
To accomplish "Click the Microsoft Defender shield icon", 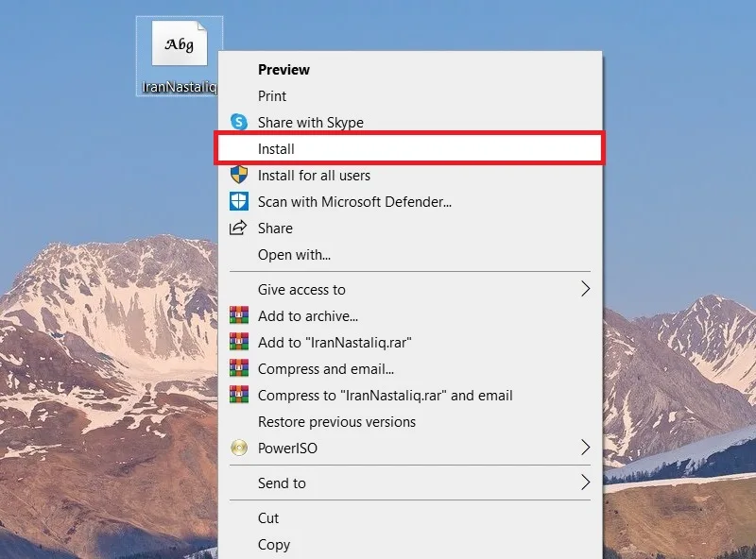I will [239, 201].
